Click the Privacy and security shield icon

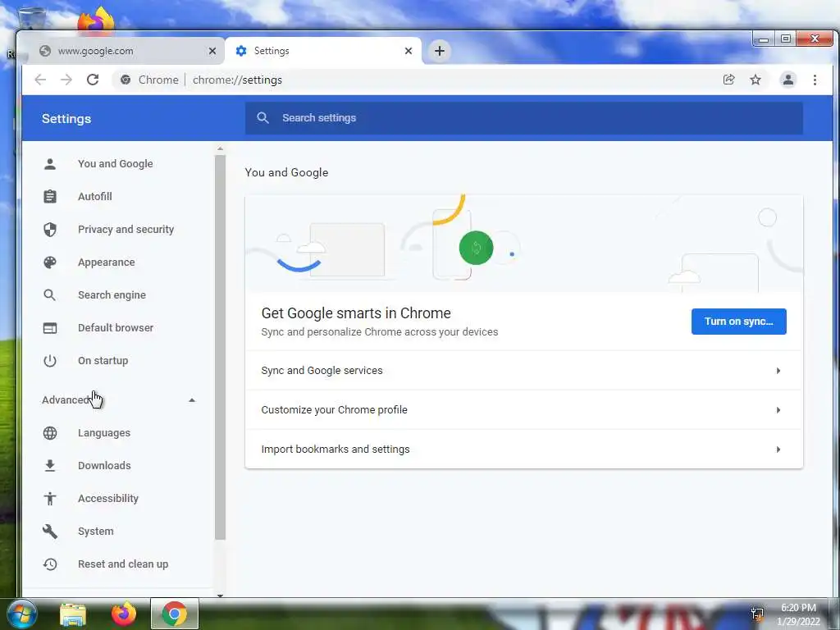(50, 230)
